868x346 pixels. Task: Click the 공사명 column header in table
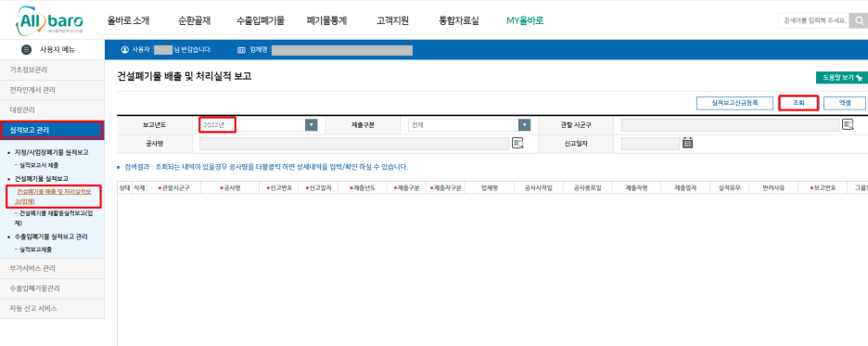[230, 188]
